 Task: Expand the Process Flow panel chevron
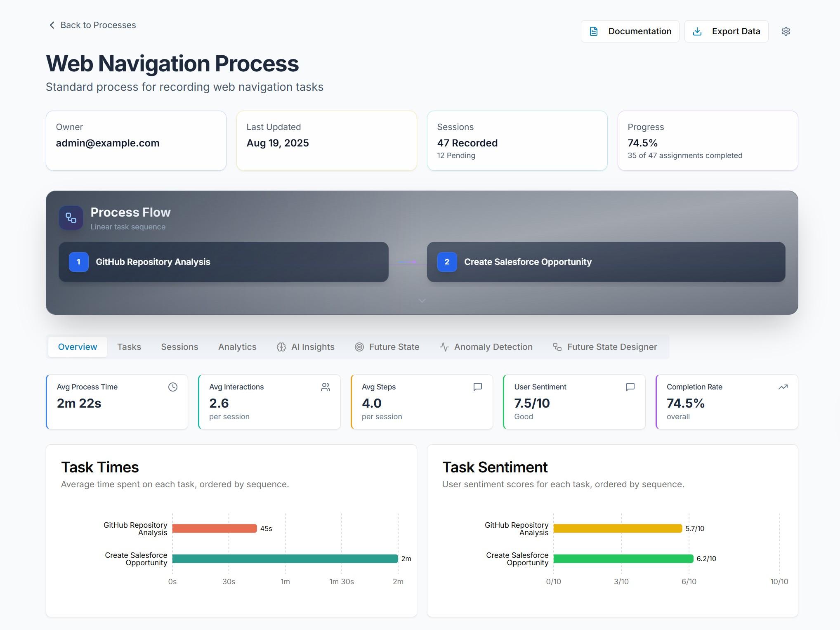pyautogui.click(x=422, y=301)
